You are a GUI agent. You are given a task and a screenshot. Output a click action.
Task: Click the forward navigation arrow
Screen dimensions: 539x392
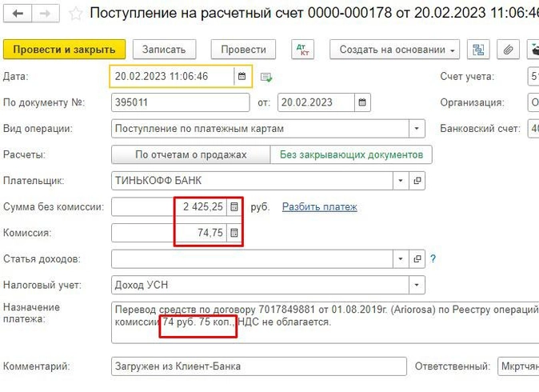46,14
